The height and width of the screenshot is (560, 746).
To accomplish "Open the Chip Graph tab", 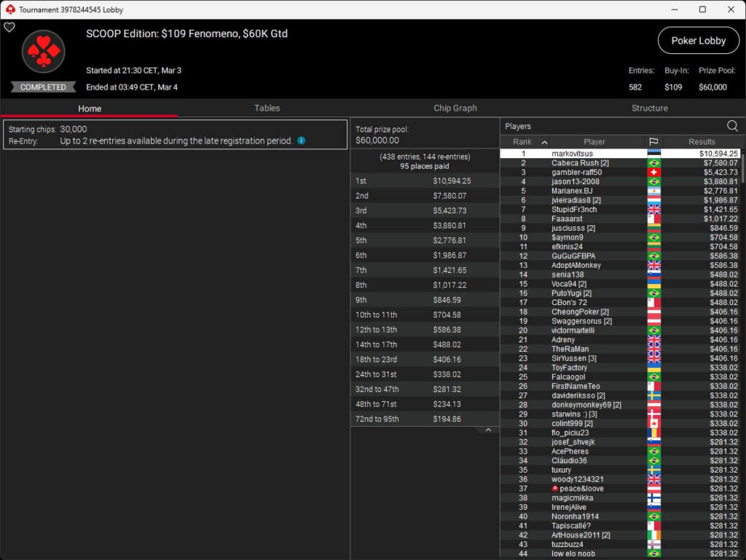I will [455, 108].
